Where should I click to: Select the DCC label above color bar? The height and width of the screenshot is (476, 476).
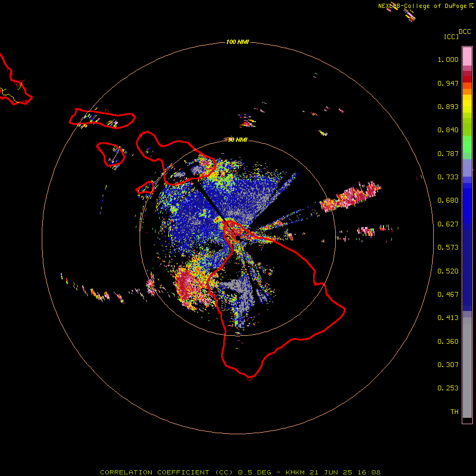click(x=465, y=32)
